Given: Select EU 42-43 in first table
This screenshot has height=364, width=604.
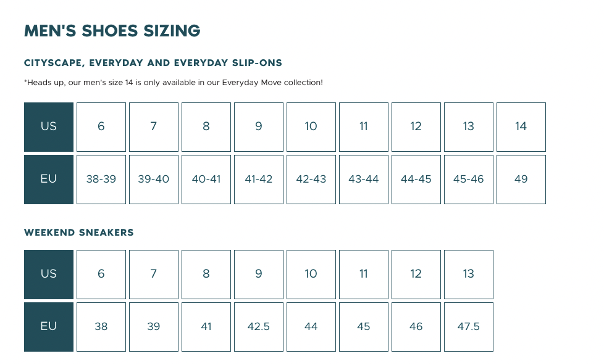Looking at the screenshot, I should tap(311, 179).
